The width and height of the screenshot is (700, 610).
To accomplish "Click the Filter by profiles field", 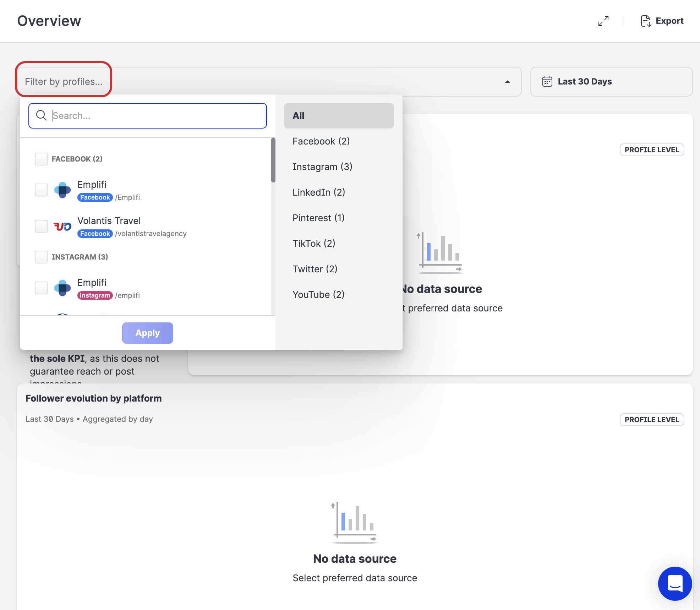I will 64,82.
